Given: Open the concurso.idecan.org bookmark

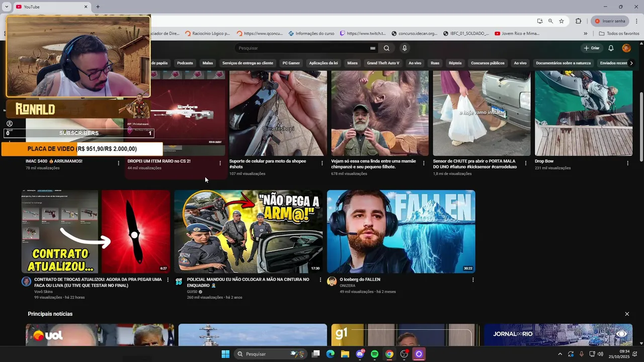Looking at the screenshot, I should 415,34.
